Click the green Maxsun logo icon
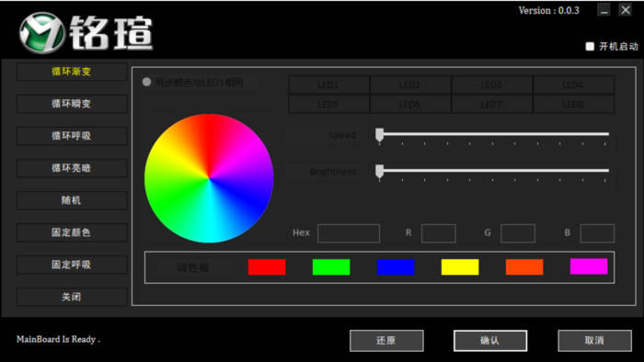Image resolution: width=644 pixels, height=362 pixels. tap(42, 33)
